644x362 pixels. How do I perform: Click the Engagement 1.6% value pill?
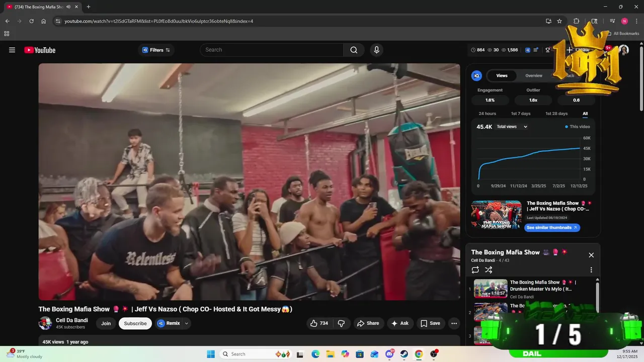490,100
